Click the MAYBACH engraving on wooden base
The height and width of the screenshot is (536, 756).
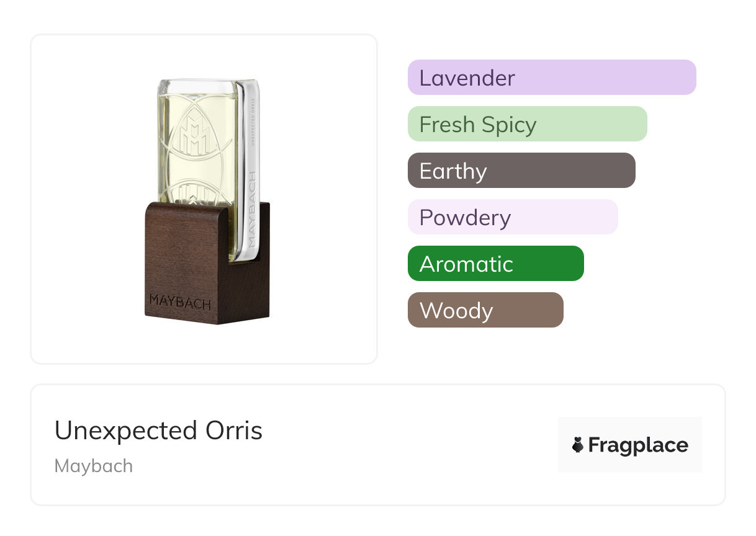(180, 303)
